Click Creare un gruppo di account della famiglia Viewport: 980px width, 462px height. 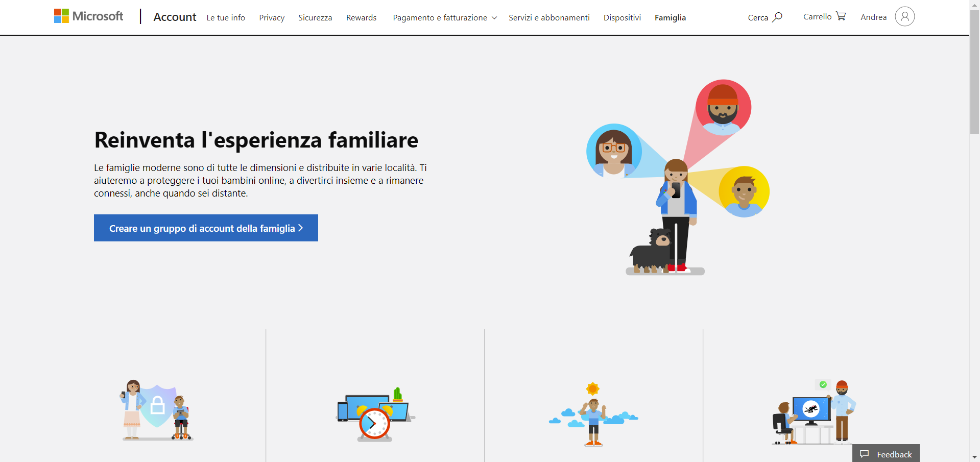(x=206, y=228)
